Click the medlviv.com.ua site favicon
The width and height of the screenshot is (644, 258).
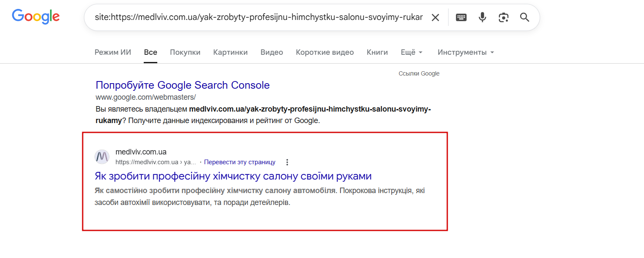click(102, 157)
